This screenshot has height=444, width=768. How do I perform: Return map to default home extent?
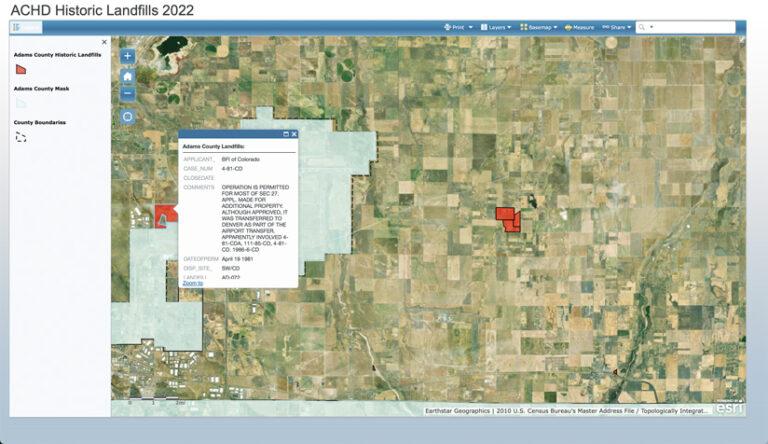(x=127, y=76)
